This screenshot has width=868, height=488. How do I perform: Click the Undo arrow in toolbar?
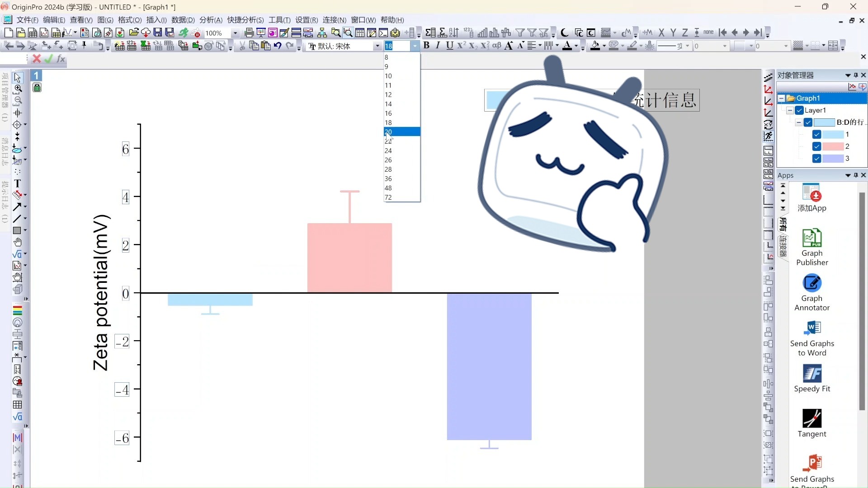point(278,46)
